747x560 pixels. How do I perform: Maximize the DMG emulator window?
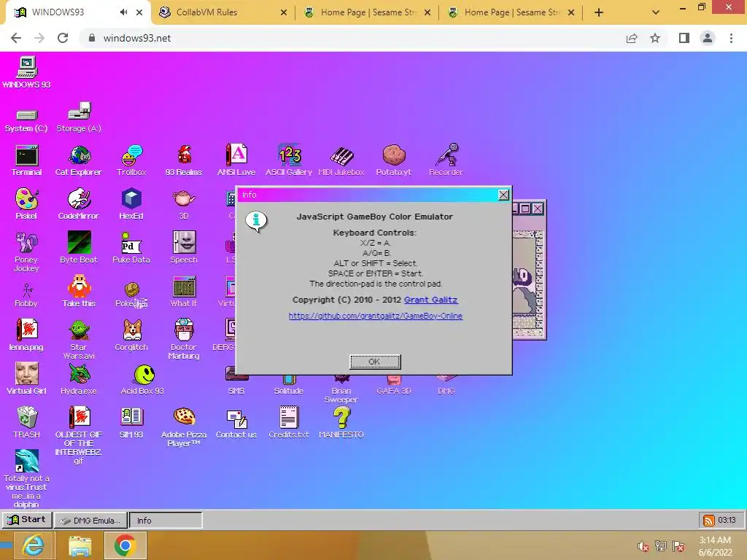[525, 209]
